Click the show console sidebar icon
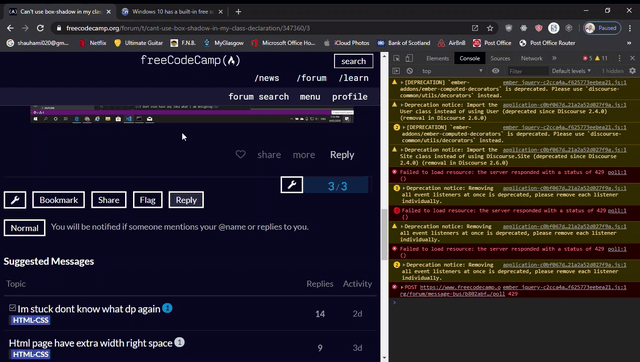The image size is (640, 362). point(396,71)
